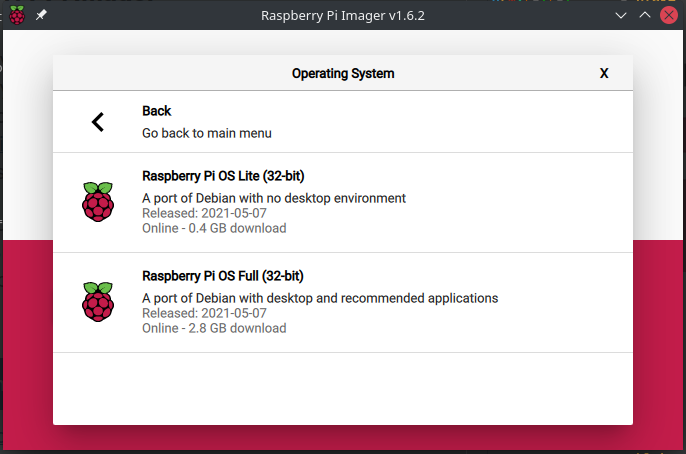Click the "Raspberry Pi Imager v1.6.2" title bar
Screen dimensions: 686x454
click(x=343, y=16)
